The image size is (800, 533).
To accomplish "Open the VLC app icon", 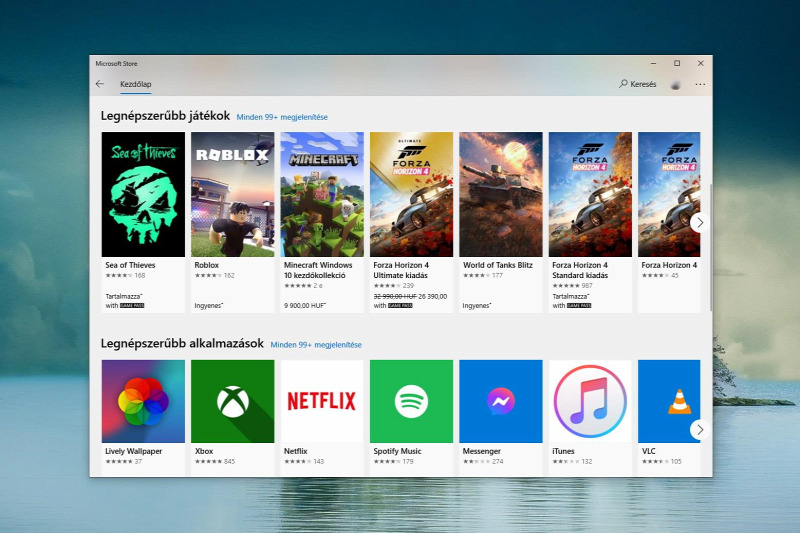I will tap(669, 401).
